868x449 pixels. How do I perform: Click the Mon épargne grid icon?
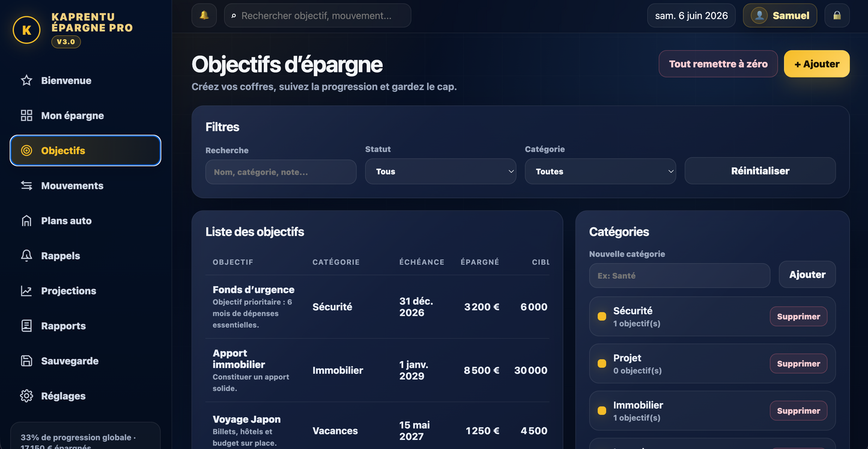[26, 115]
